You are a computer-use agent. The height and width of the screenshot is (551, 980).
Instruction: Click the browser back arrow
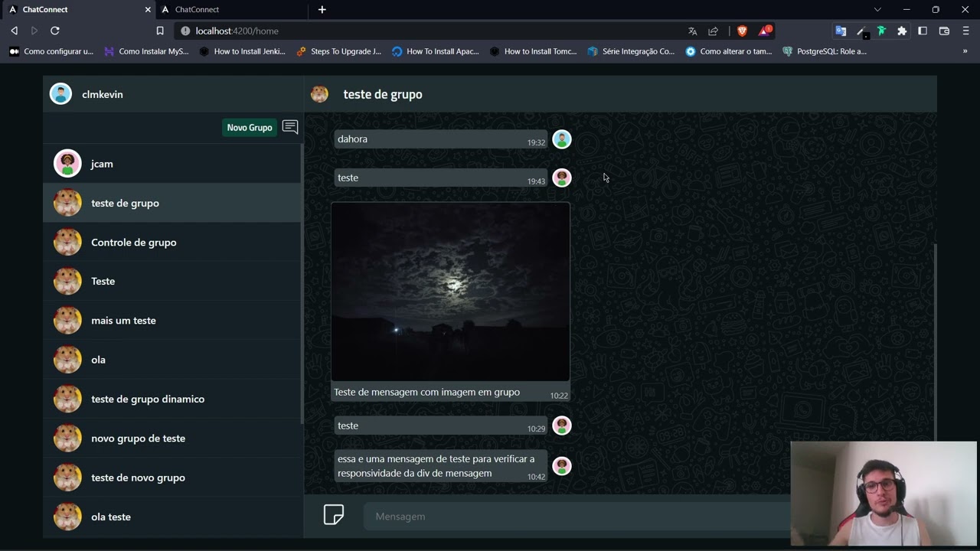[14, 31]
